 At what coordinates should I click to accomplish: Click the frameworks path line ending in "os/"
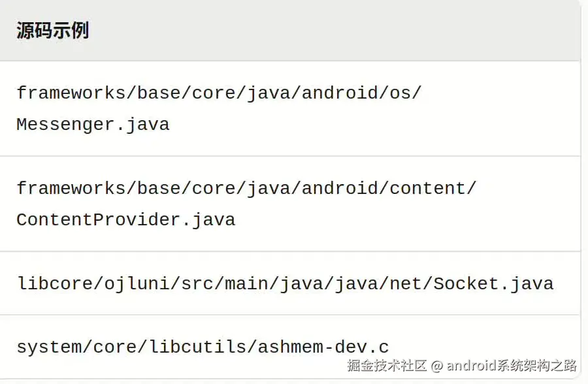[219, 93]
